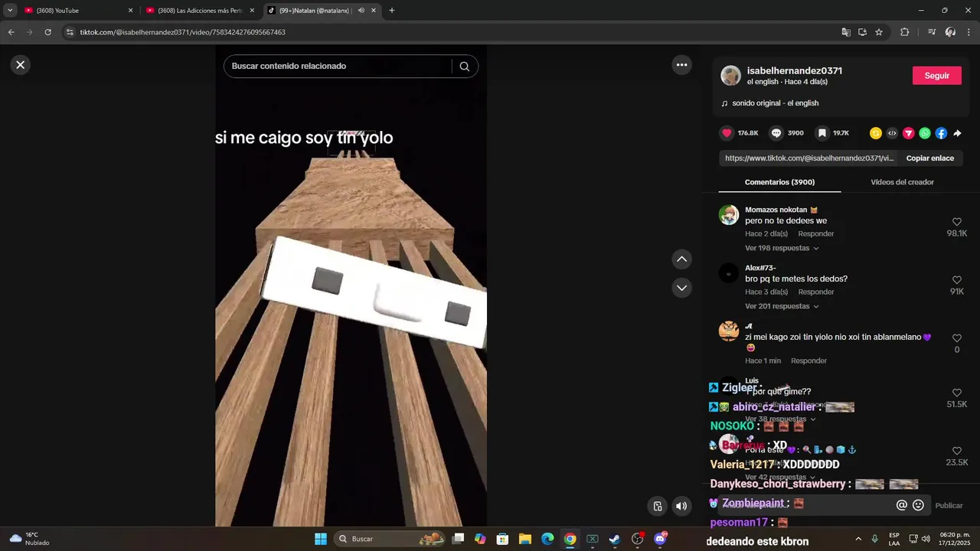Open isabelhernandez0371 profile name link

pyautogui.click(x=795, y=70)
